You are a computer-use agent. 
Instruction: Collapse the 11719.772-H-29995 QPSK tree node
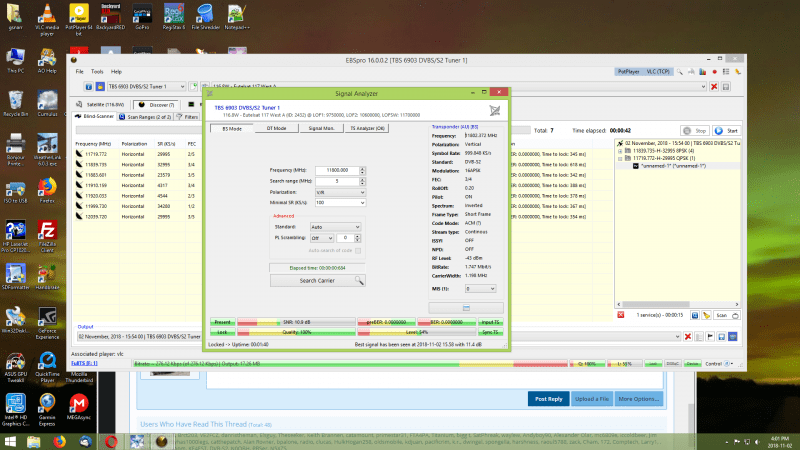(620, 158)
